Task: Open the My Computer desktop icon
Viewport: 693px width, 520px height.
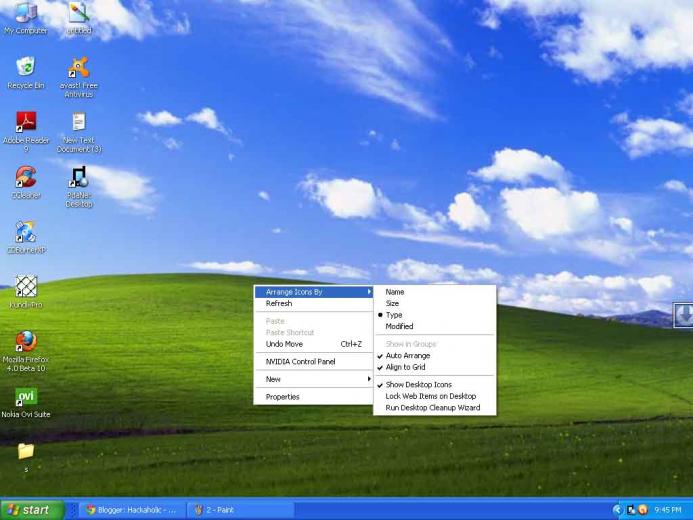Action: [26, 18]
